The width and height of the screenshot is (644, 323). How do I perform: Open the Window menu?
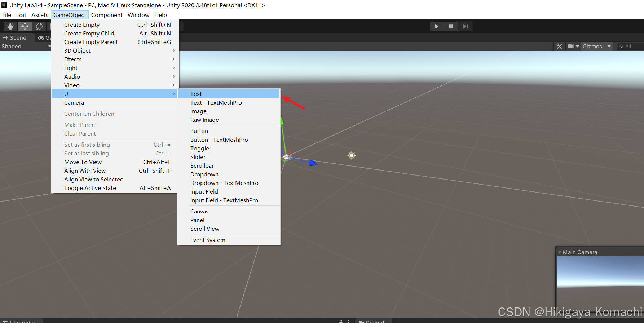tap(138, 15)
